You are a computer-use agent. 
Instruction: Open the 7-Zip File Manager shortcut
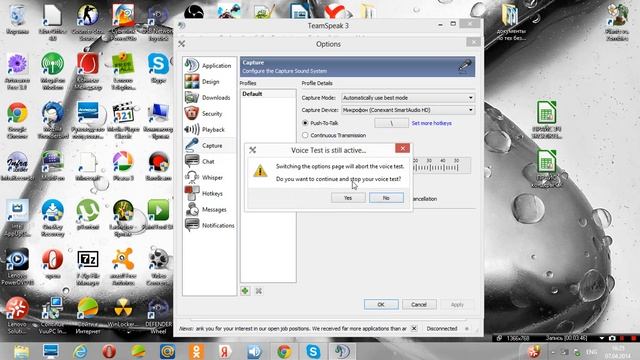tap(87, 267)
